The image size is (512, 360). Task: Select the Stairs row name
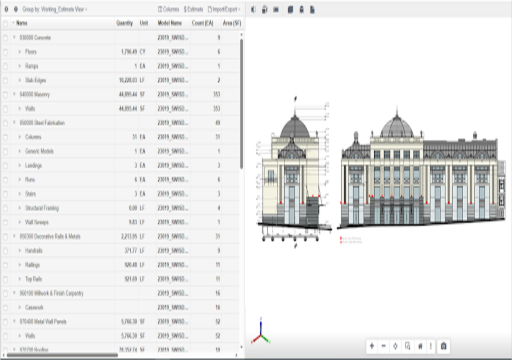coord(30,194)
